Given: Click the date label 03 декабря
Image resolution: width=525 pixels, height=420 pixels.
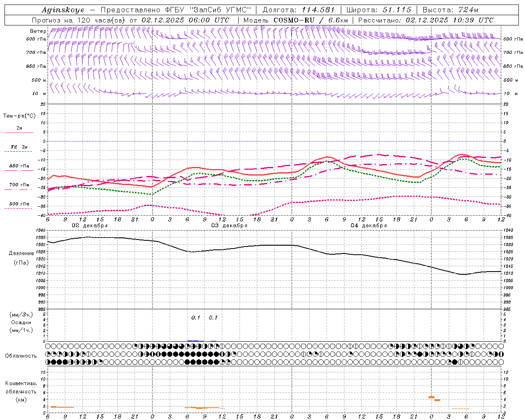Looking at the screenshot, I should click(x=229, y=226).
